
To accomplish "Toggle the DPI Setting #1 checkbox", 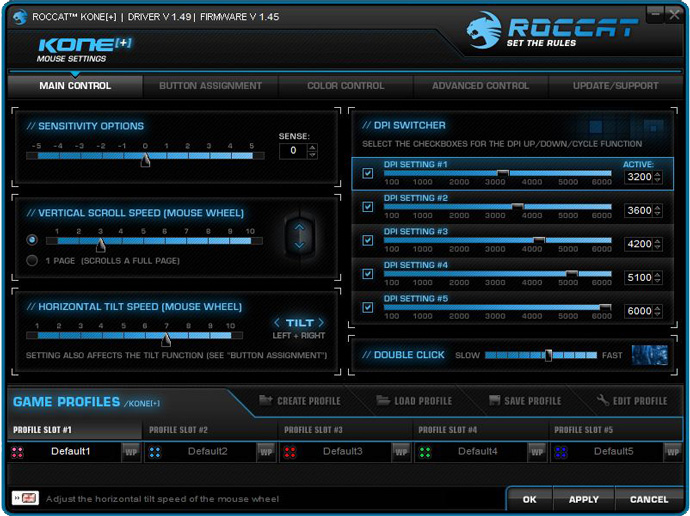I will 368,173.
